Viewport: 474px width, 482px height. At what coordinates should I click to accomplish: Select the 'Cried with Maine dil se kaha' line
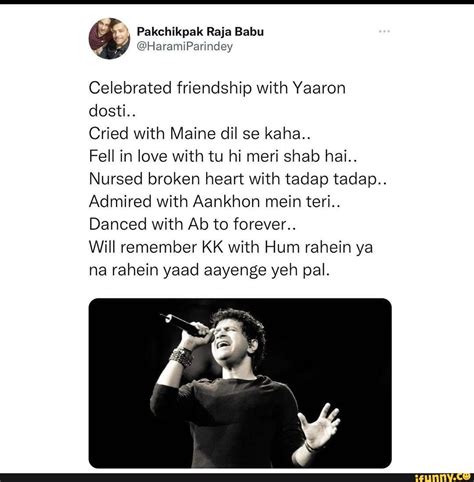tap(200, 134)
